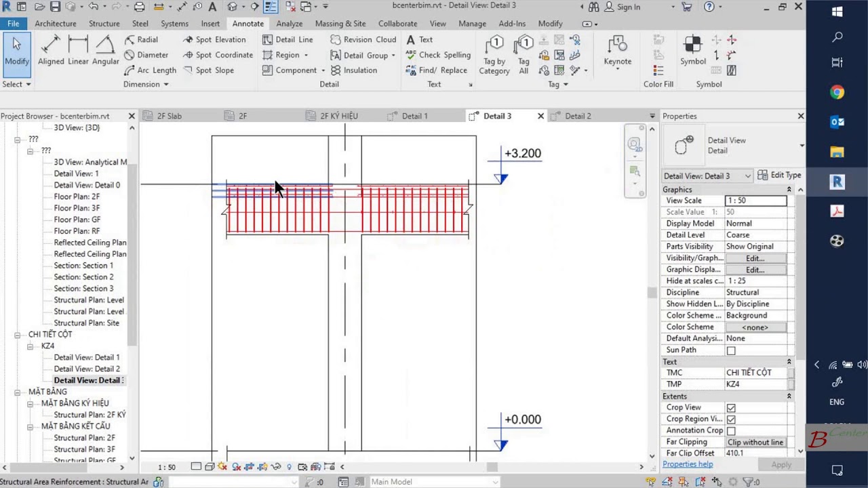Collapse the Graphics section in Properties
The height and width of the screenshot is (488, 868).
tap(789, 190)
